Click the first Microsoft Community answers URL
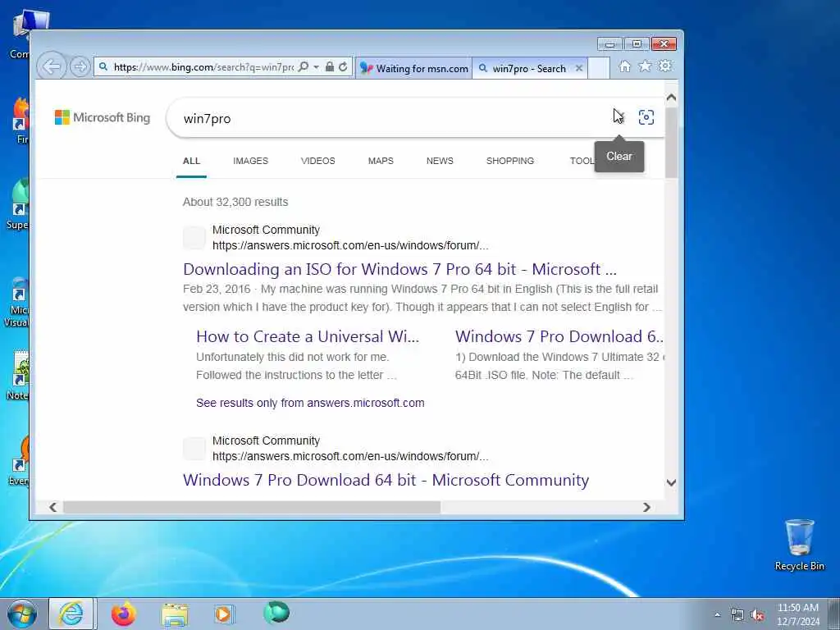The height and width of the screenshot is (630, 840). click(350, 245)
